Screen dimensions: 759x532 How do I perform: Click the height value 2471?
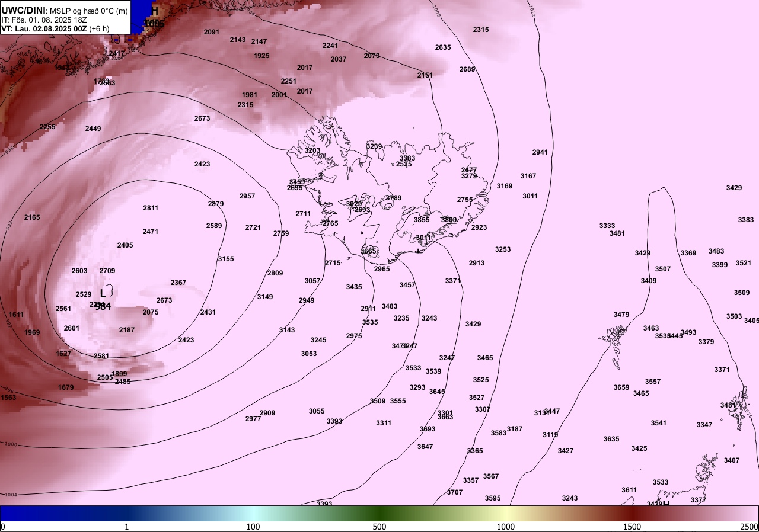tap(151, 232)
